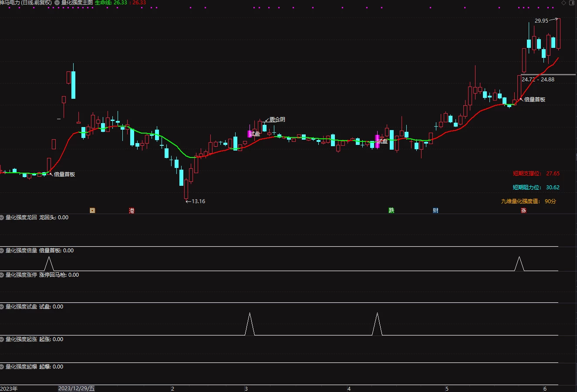Screen dimensions: 577x392
Task: Click month 2 on time axis
Action: pyautogui.click(x=172, y=389)
